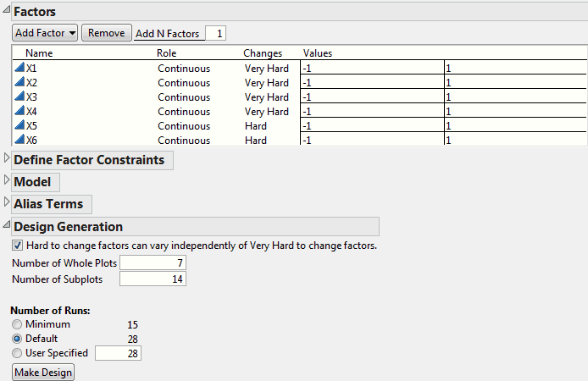Select the X6 factor's blue icon

point(20,140)
